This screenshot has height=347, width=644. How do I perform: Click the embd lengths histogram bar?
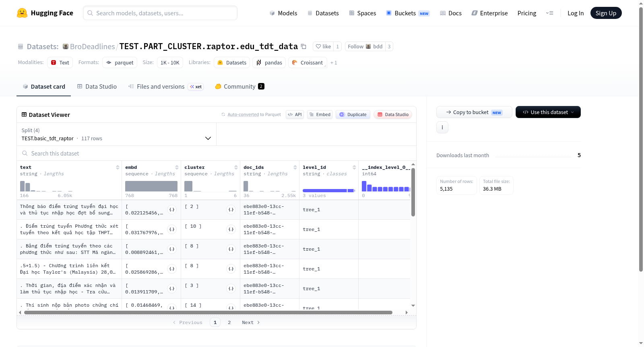[151, 186]
